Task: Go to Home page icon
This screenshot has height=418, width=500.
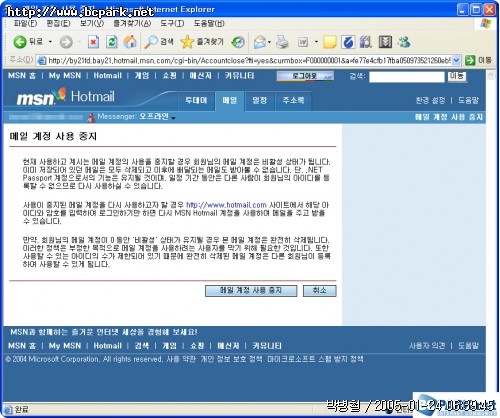Action: point(130,42)
